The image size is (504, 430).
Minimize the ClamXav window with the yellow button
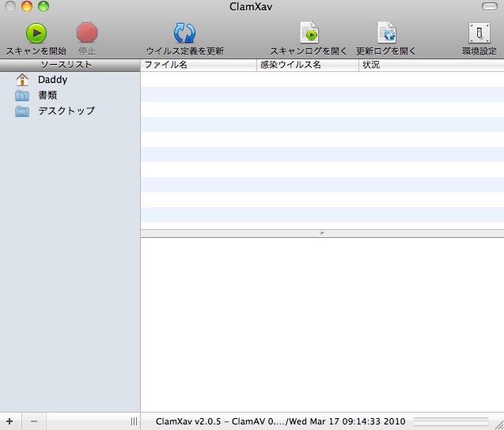pos(27,6)
